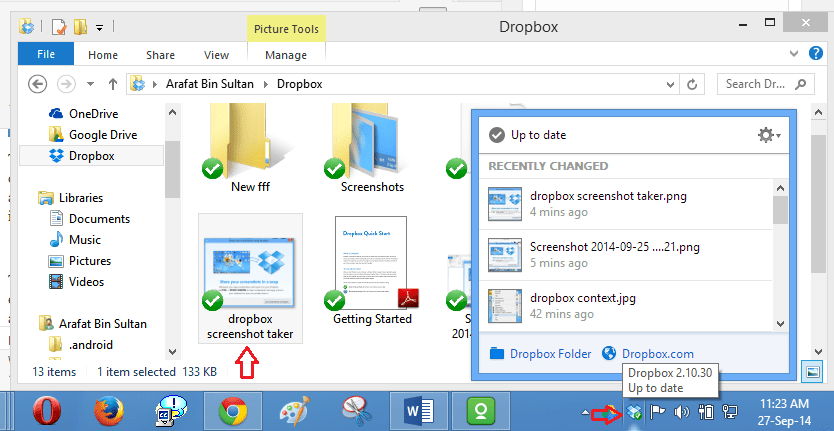The height and width of the screenshot is (431, 834).
Task: Open the recent locations dropdown
Action: tap(90, 84)
